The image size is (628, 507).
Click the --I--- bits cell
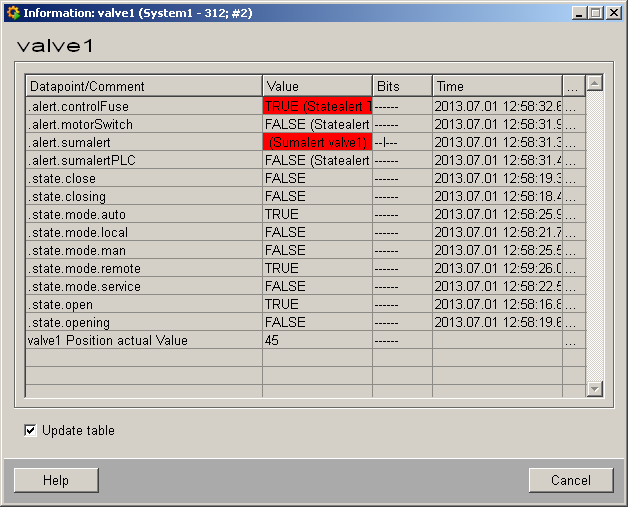403,143
